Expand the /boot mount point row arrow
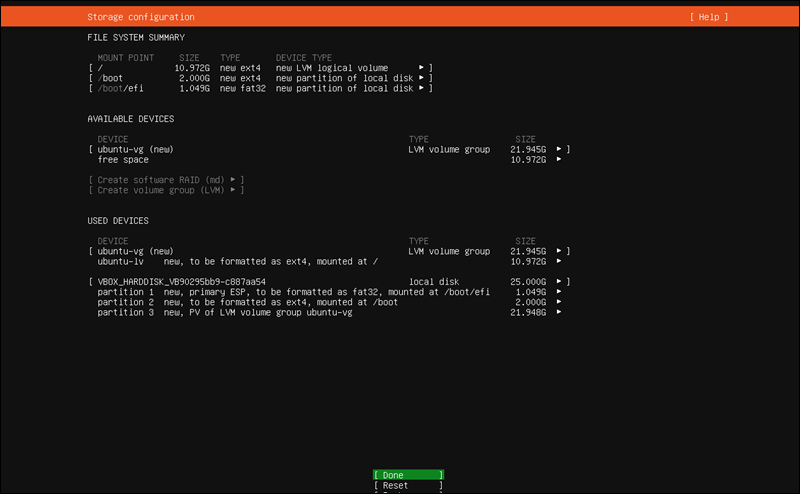The height and width of the screenshot is (494, 800). coord(421,78)
